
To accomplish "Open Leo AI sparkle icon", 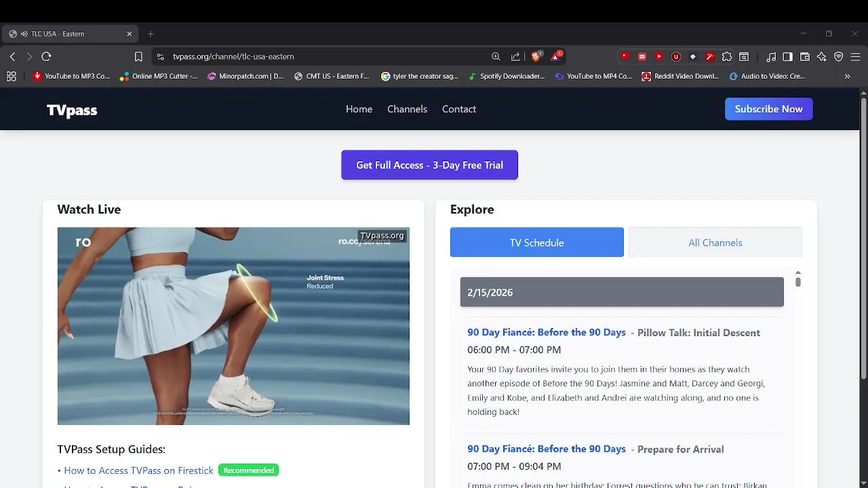I will tap(822, 57).
